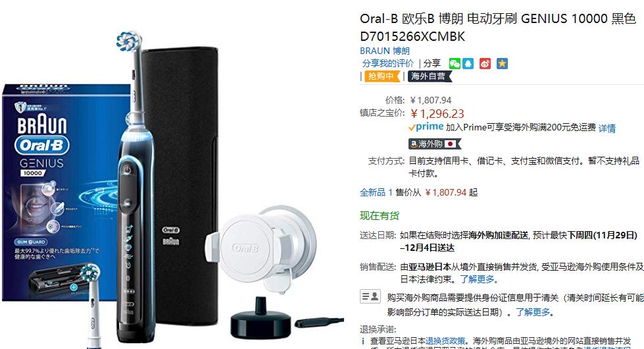The width and height of the screenshot is (644, 349).
Task: Open 详情 link beside Prime shipping
Action: click(x=607, y=128)
